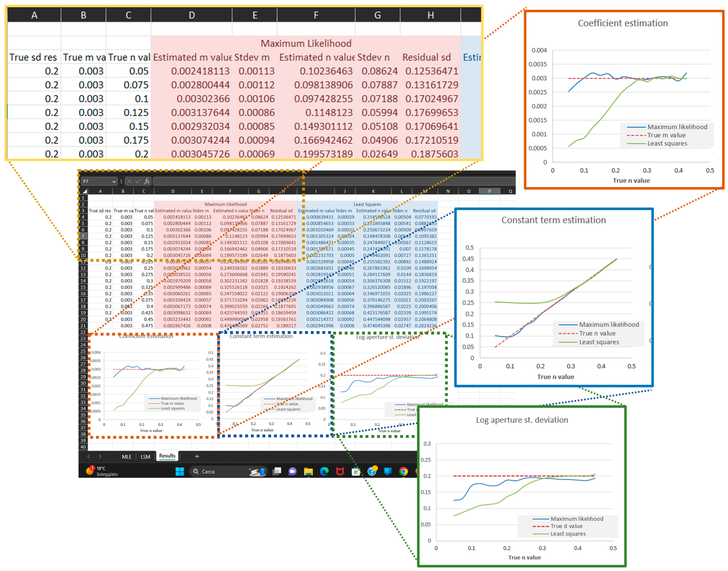The width and height of the screenshot is (728, 571).
Task: Click the formula cancel X icon
Action: (129, 181)
